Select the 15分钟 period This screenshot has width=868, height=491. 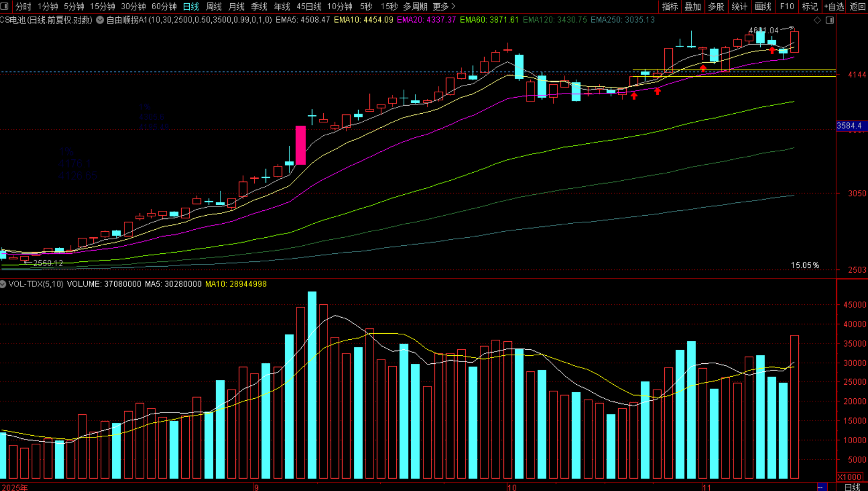click(102, 6)
